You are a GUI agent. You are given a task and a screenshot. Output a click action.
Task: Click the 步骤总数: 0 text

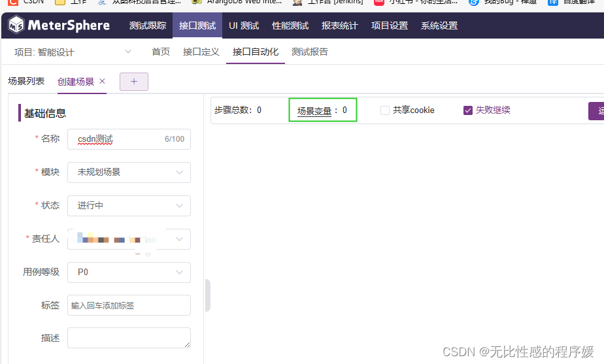pos(238,110)
